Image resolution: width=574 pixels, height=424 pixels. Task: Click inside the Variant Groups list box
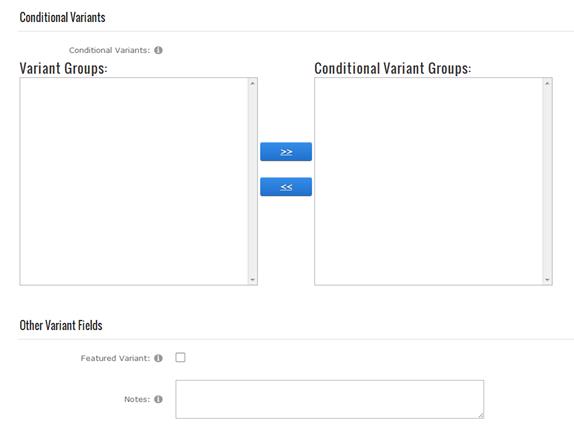134,181
